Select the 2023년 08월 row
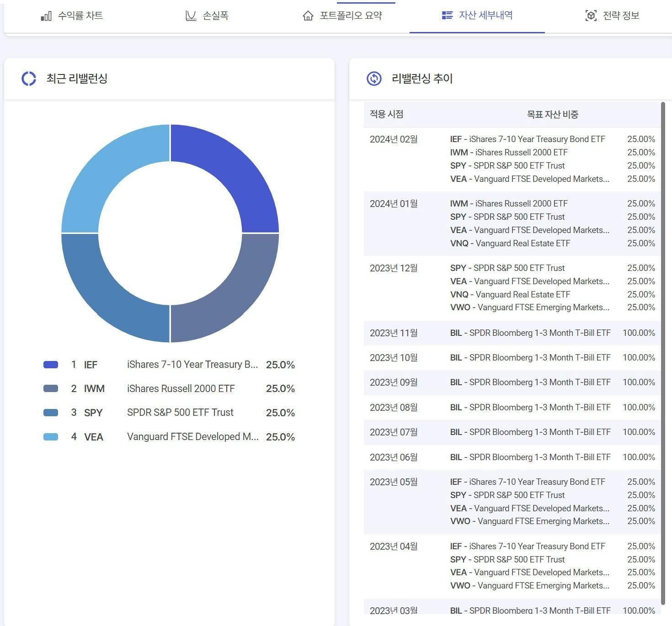This screenshot has height=626, width=672. (x=512, y=408)
